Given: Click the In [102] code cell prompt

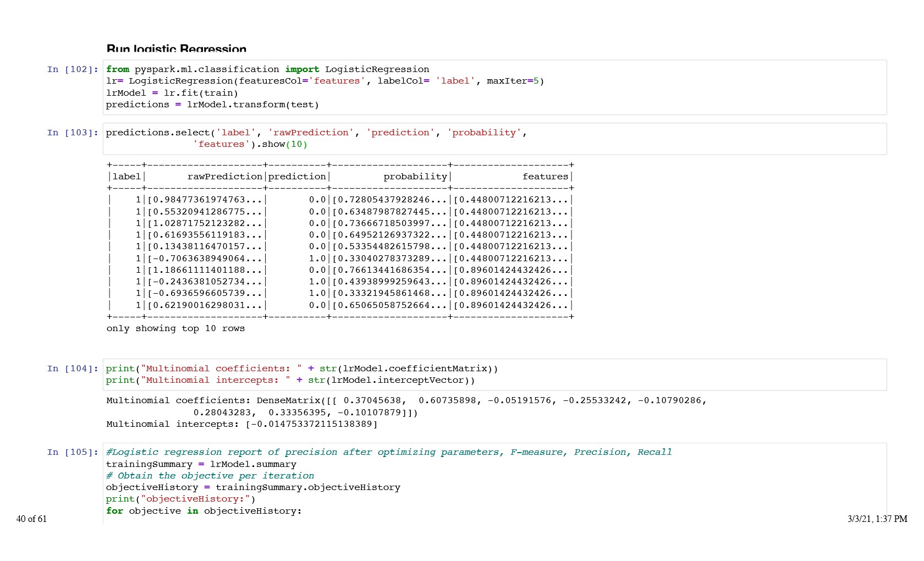Looking at the screenshot, I should [x=73, y=69].
